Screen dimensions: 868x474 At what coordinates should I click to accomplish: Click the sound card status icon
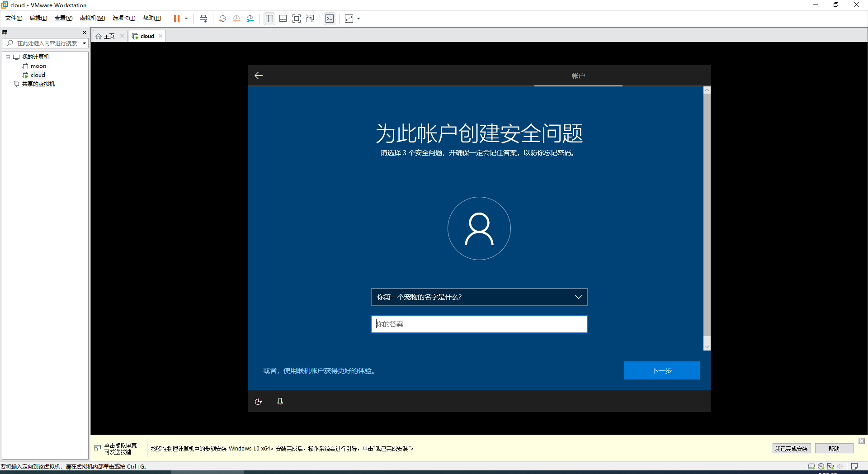(840, 466)
